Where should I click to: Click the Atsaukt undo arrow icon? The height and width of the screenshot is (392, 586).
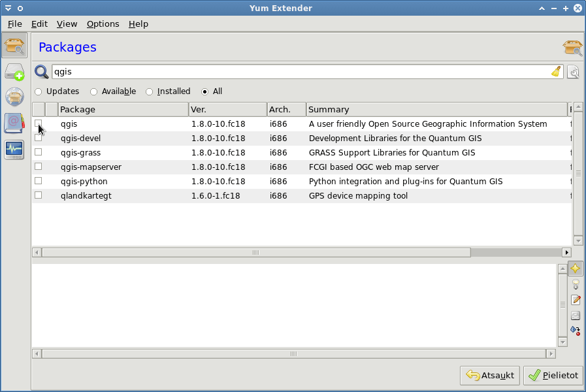click(x=473, y=375)
